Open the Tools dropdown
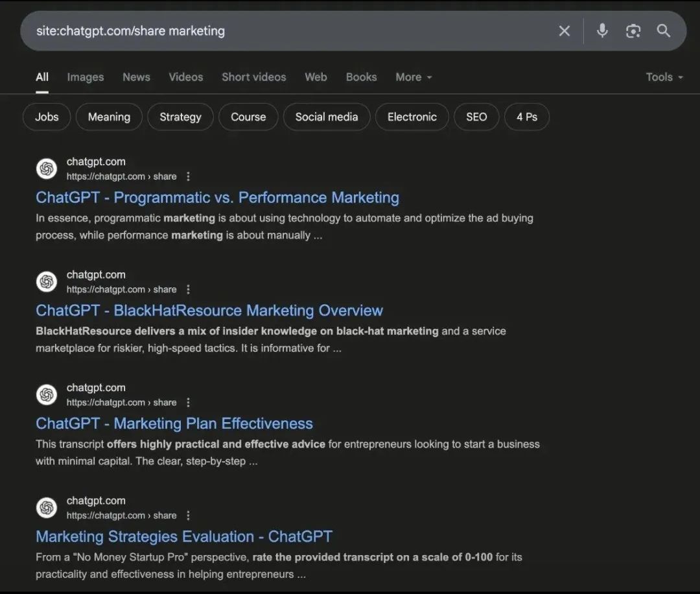 pyautogui.click(x=664, y=77)
